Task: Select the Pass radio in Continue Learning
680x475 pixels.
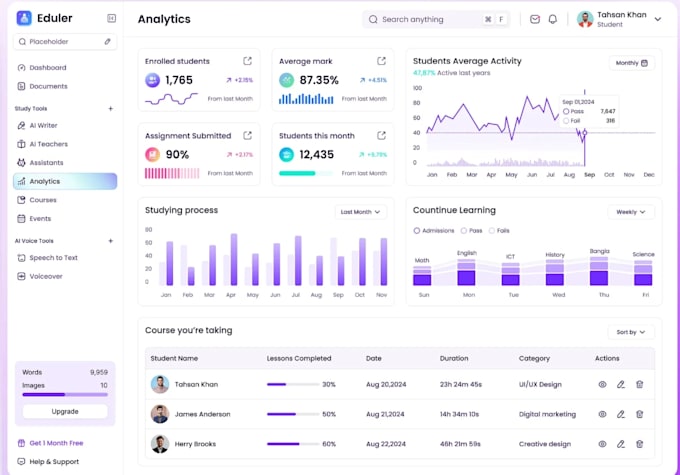Action: coord(464,231)
